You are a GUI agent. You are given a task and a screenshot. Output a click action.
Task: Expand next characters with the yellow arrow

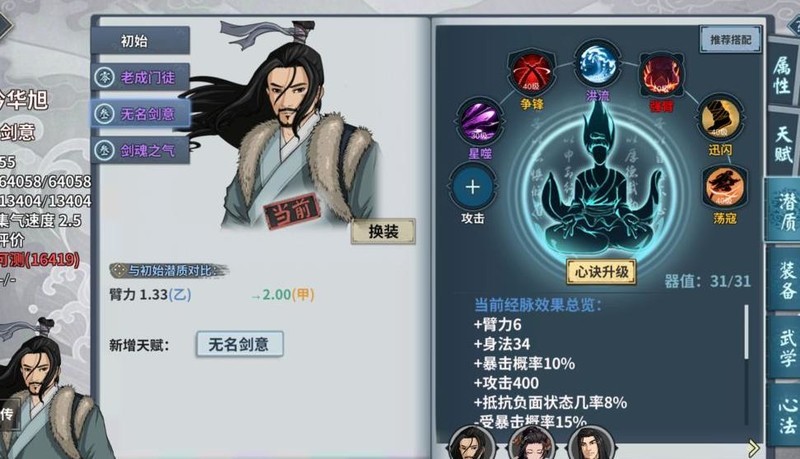click(x=754, y=448)
